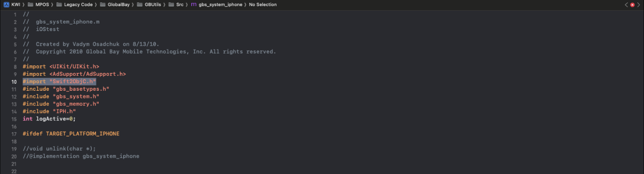644x174 pixels.
Task: Click the red error indicator icon
Action: coord(632,5)
